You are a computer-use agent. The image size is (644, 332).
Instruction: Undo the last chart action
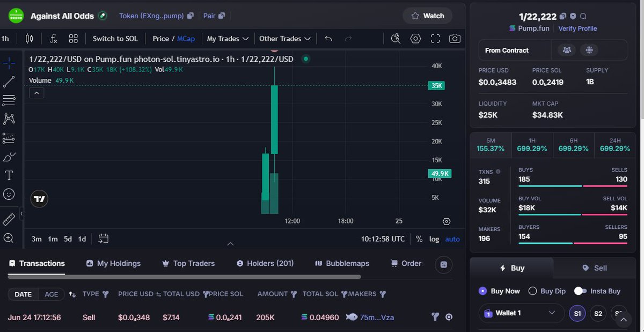[x=329, y=39]
